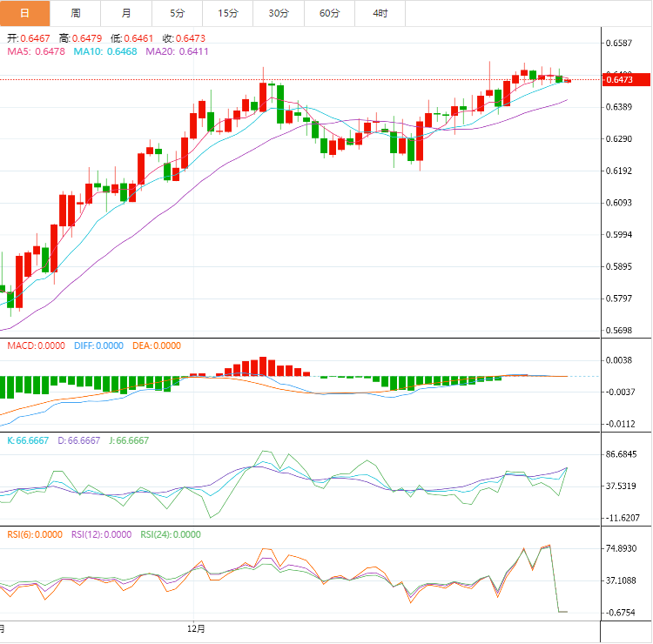653x644 pixels.
Task: Select the 15分 timeframe tab
Action: coord(228,13)
